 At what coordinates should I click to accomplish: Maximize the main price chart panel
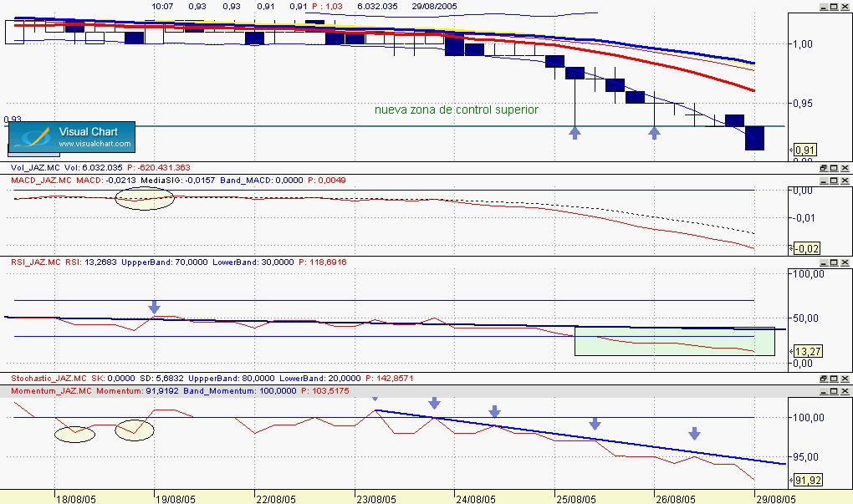tap(835, 6)
